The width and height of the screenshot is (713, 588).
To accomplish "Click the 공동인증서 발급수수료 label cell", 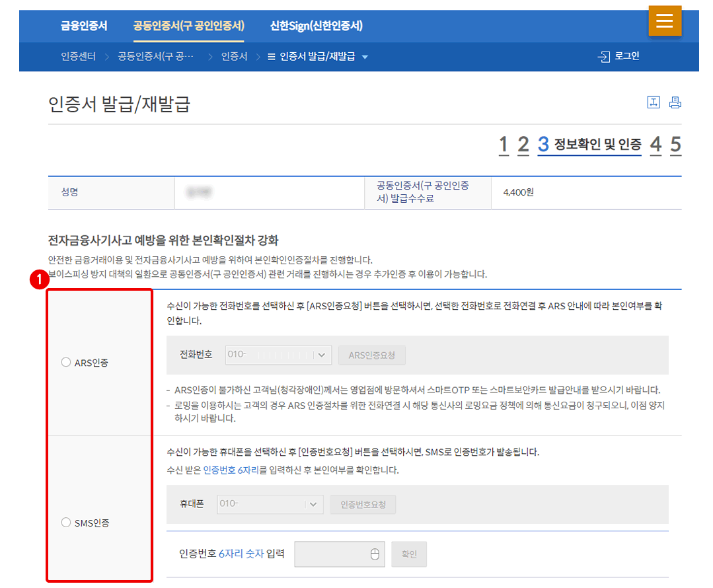I will coord(428,193).
